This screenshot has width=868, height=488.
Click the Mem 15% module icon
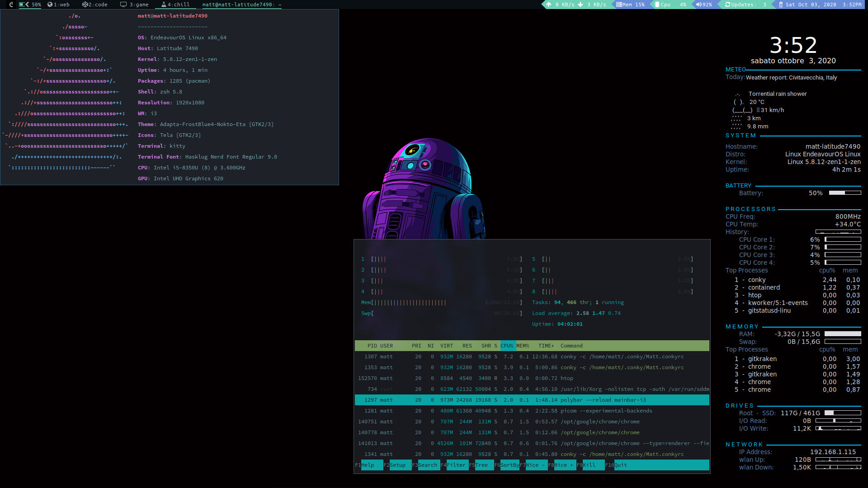pos(619,5)
